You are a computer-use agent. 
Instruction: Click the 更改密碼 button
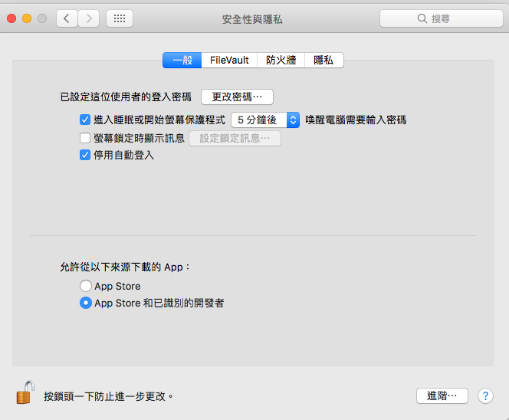click(x=237, y=97)
